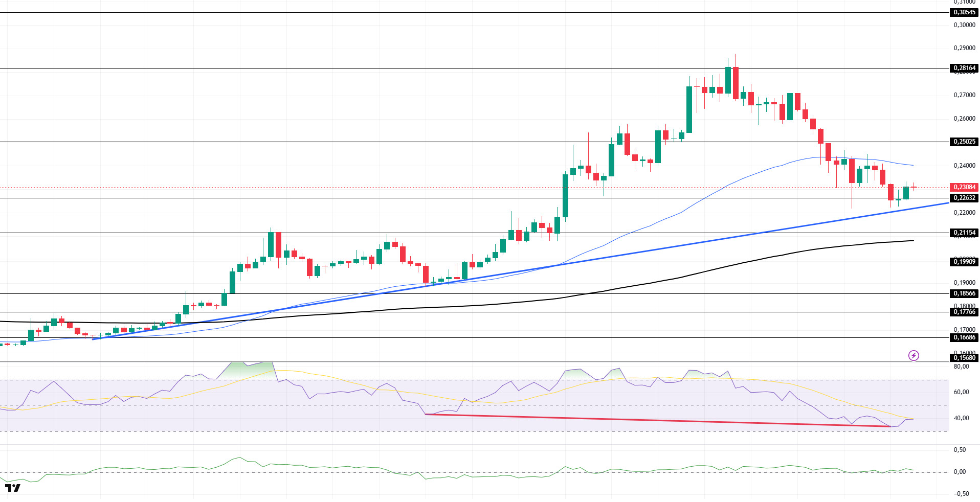The height and width of the screenshot is (502, 980).
Task: Click the 0,25025 horizontal line label
Action: click(964, 142)
